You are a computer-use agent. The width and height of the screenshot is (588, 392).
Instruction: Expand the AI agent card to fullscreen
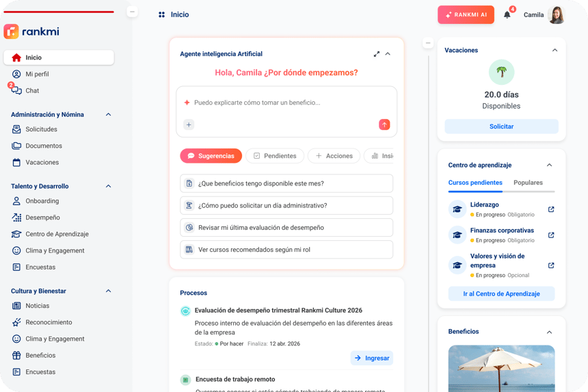coord(377,54)
